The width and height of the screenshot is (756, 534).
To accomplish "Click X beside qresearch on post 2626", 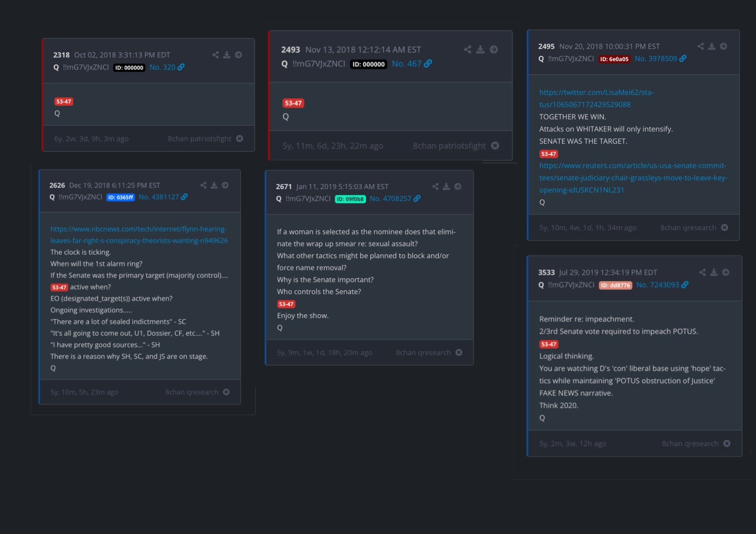I will pos(226,392).
